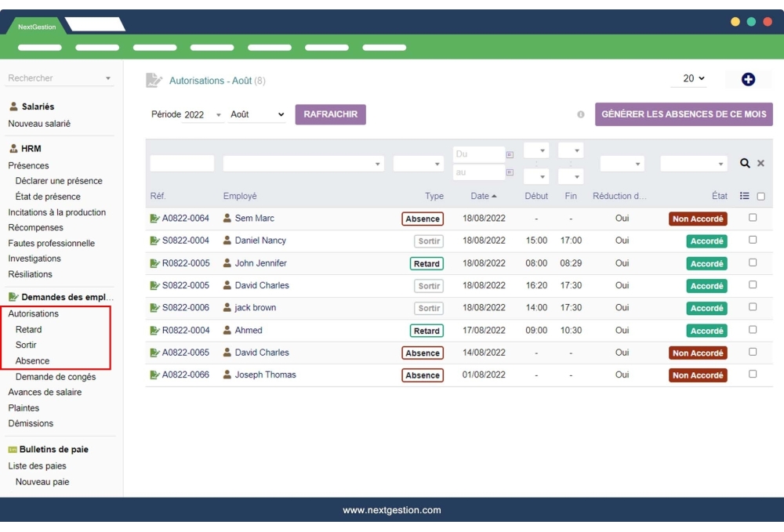Click the search magnifier icon in filter row
Image resolution: width=784 pixels, height=532 pixels.
pos(743,163)
